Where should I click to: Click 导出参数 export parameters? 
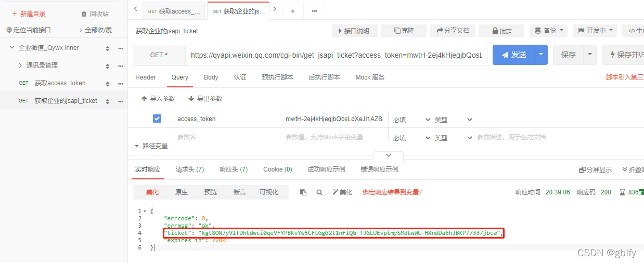(205, 99)
